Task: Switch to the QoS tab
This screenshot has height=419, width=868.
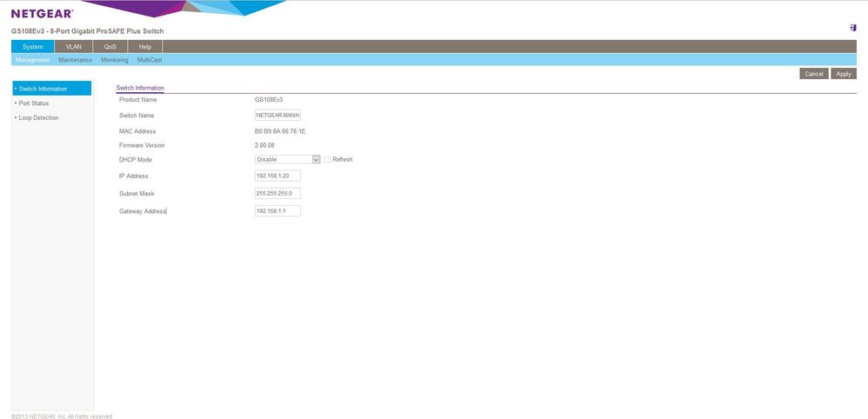Action: (x=110, y=47)
